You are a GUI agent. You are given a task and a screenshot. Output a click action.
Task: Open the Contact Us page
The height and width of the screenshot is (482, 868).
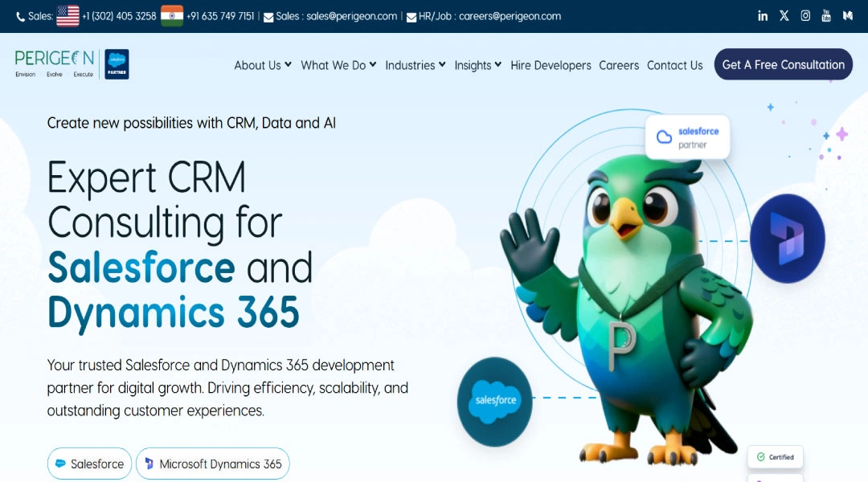click(675, 65)
